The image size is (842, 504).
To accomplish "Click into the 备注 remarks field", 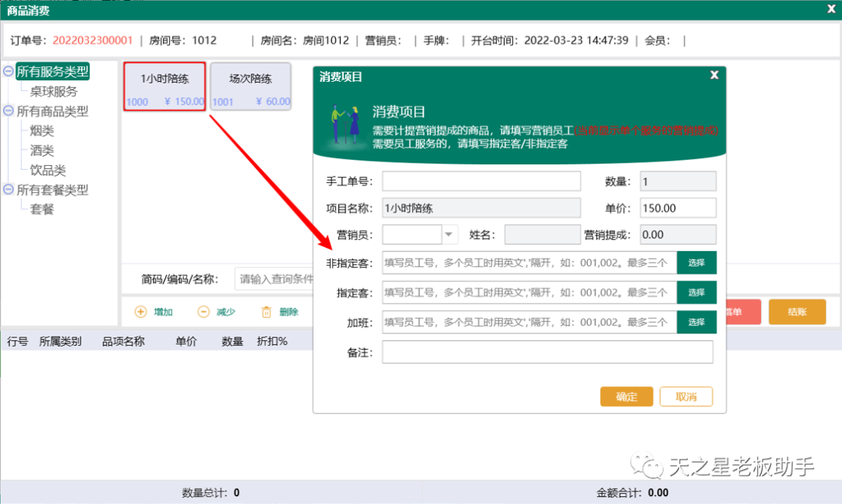I will point(546,351).
